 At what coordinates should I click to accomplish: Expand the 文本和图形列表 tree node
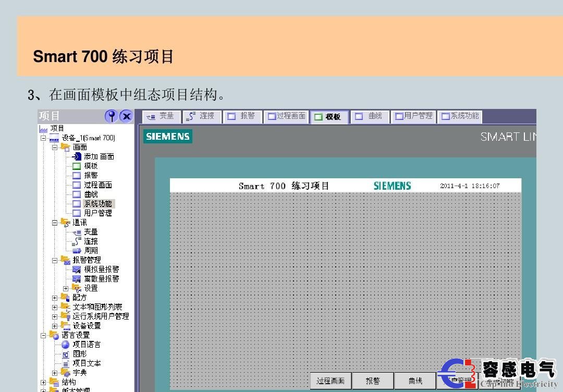click(55, 307)
